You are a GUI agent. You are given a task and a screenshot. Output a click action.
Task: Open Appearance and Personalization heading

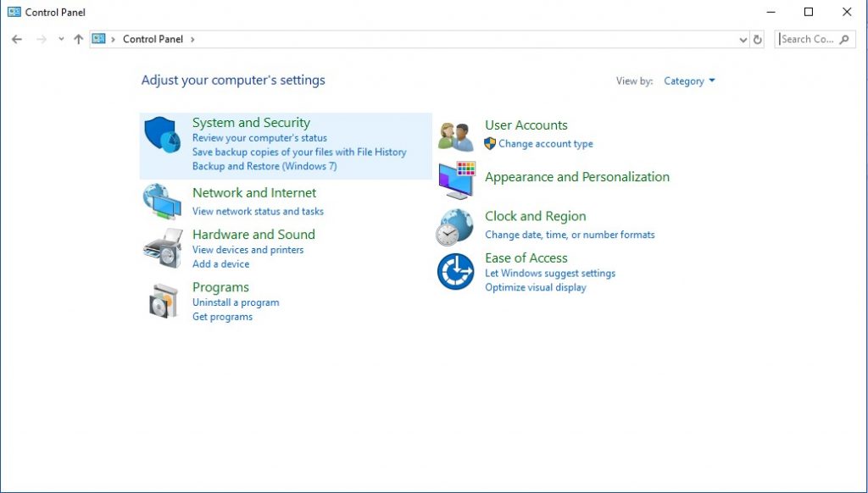point(577,177)
